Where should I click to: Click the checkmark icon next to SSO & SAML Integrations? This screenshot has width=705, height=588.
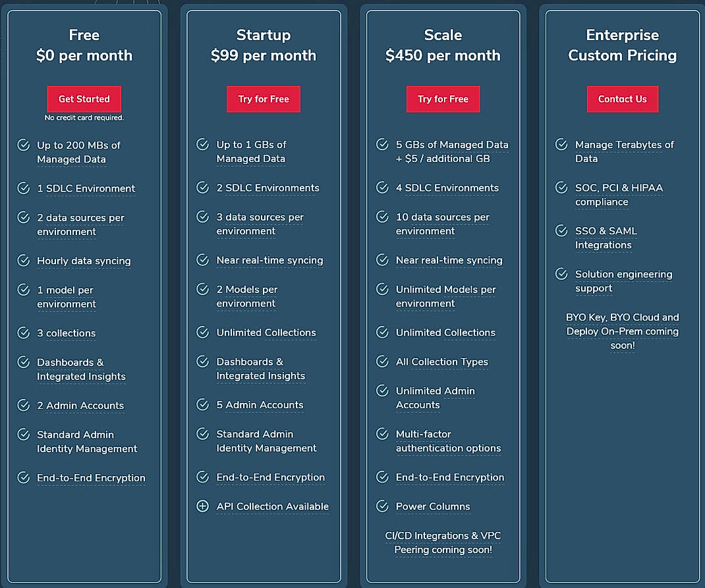point(561,231)
